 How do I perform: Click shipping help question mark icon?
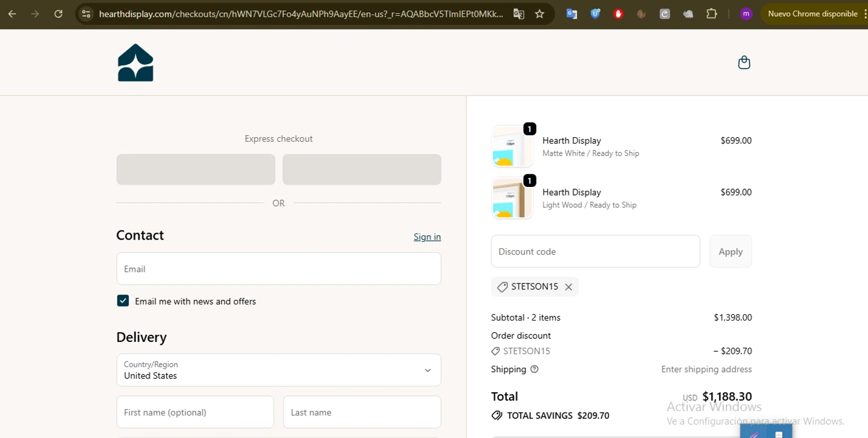534,369
